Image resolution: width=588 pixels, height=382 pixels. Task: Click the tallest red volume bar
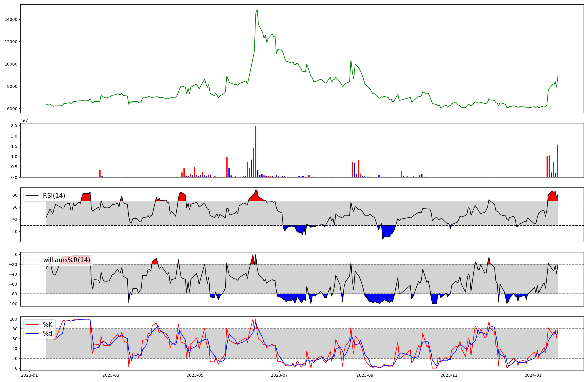click(x=256, y=151)
